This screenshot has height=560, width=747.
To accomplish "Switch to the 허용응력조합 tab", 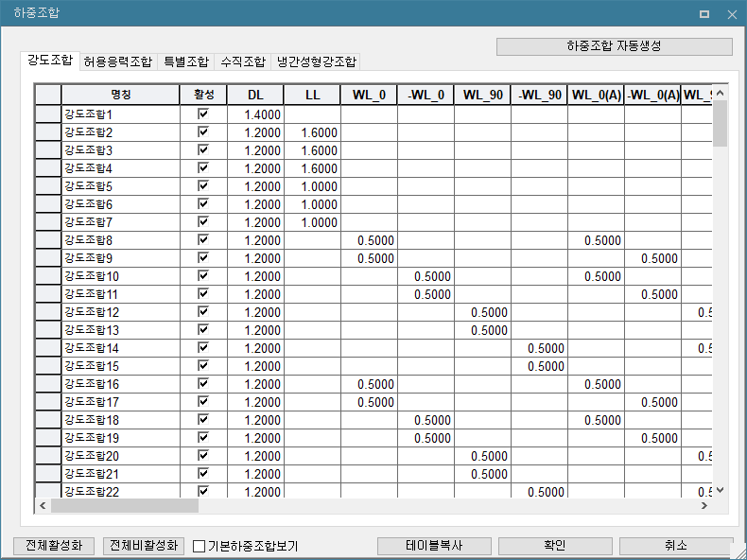I will pos(117,62).
